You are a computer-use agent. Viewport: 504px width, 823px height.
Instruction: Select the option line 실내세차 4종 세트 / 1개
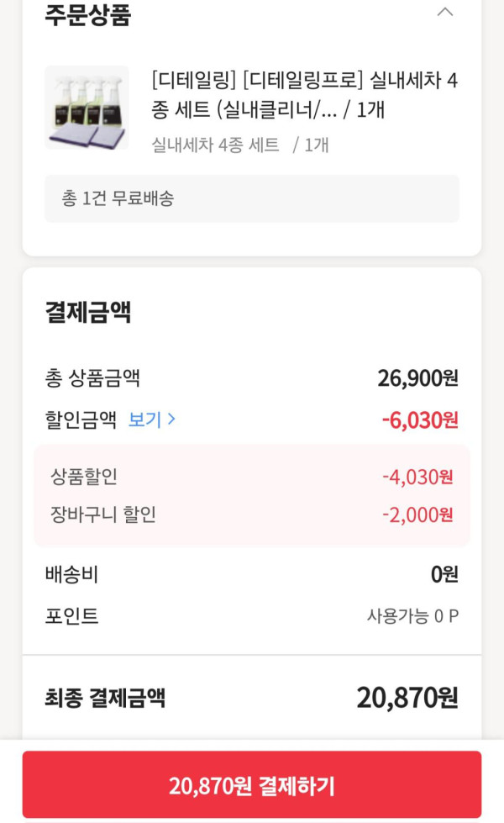coord(240,145)
